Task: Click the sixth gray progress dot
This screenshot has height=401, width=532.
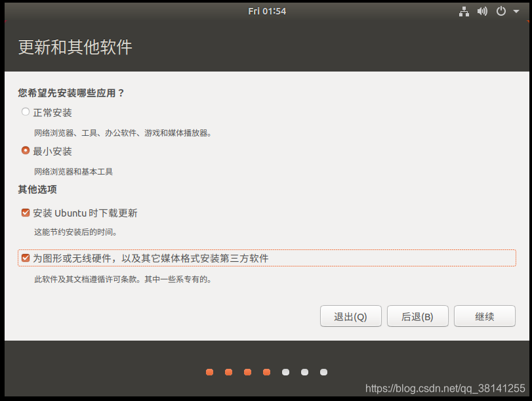Action: pos(304,372)
